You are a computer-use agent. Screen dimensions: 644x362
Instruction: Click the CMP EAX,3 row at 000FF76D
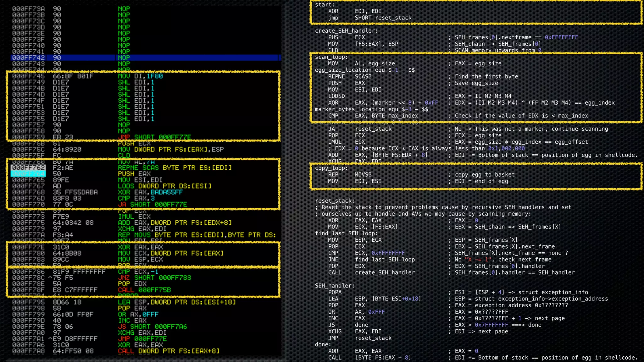(x=83, y=198)
